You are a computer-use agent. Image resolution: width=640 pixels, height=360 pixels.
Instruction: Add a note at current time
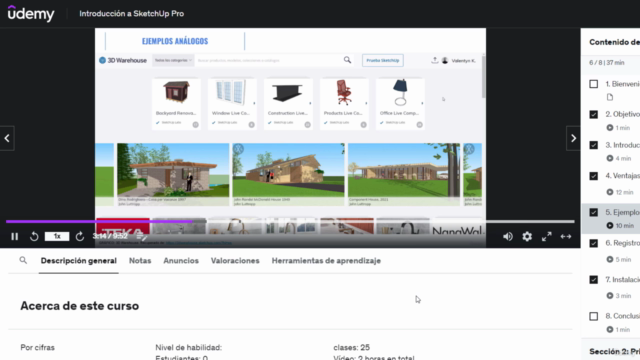pyautogui.click(x=141, y=236)
